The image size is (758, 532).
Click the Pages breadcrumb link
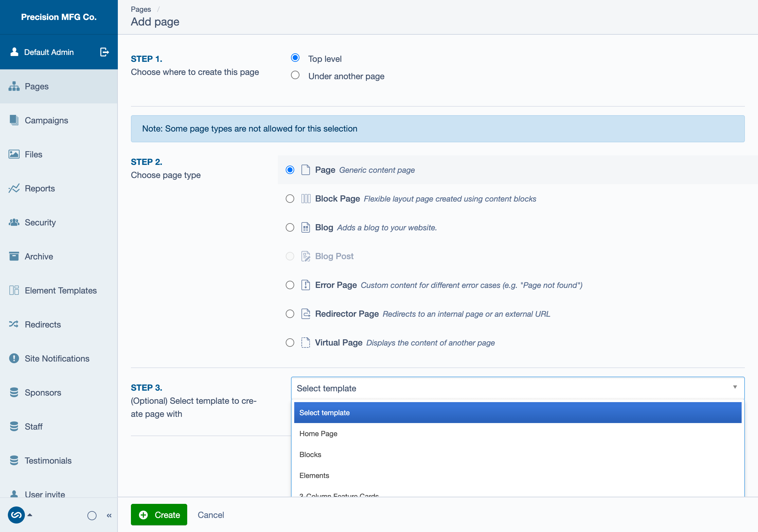[x=141, y=9]
